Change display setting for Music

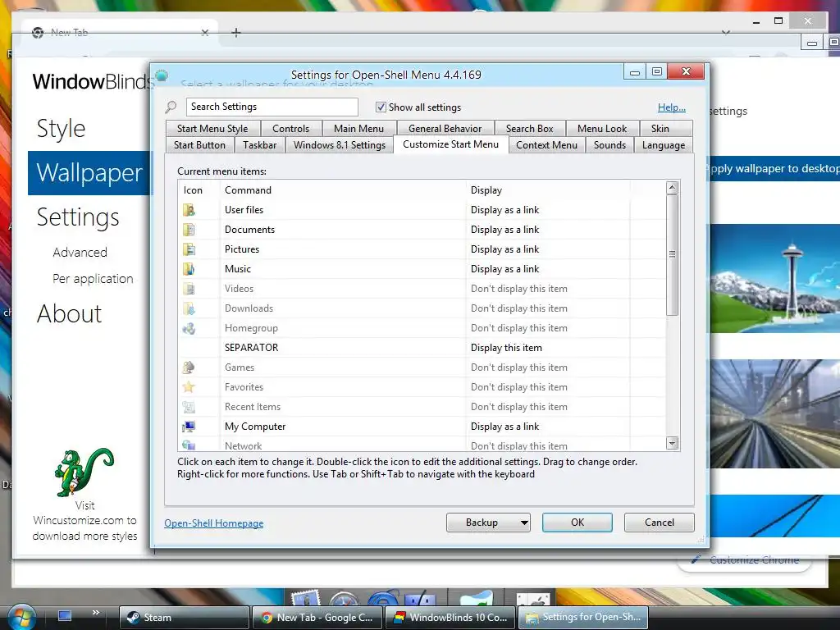(504, 269)
